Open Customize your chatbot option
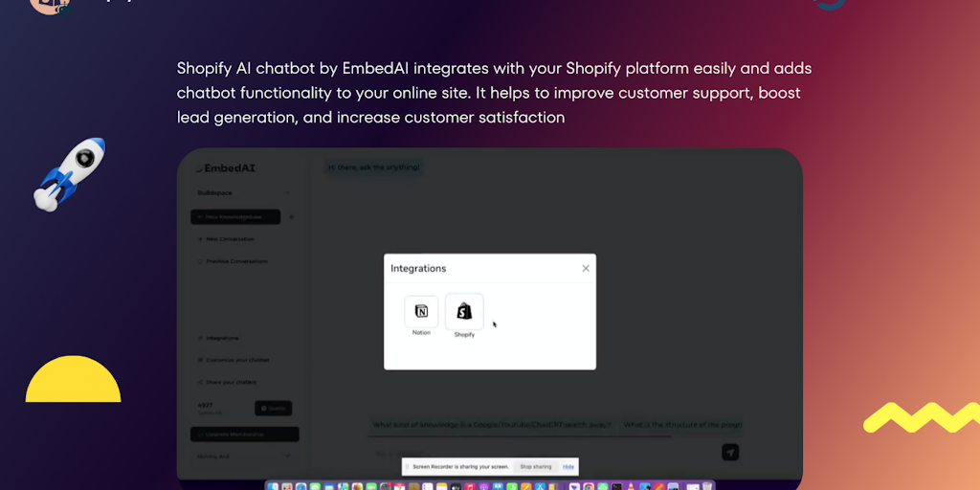The width and height of the screenshot is (980, 490). click(x=234, y=360)
